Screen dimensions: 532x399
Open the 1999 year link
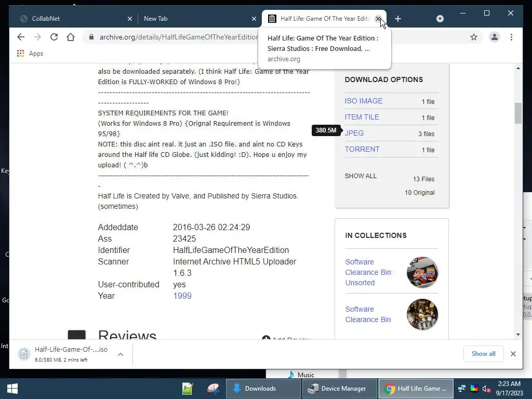coord(182,296)
